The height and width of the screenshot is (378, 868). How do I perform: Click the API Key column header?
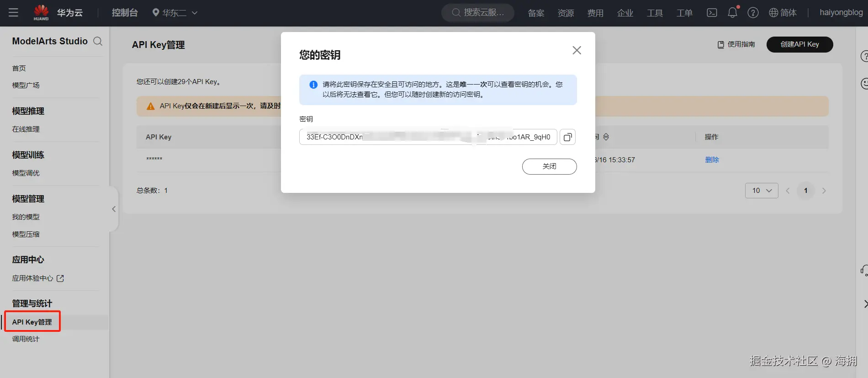[159, 137]
